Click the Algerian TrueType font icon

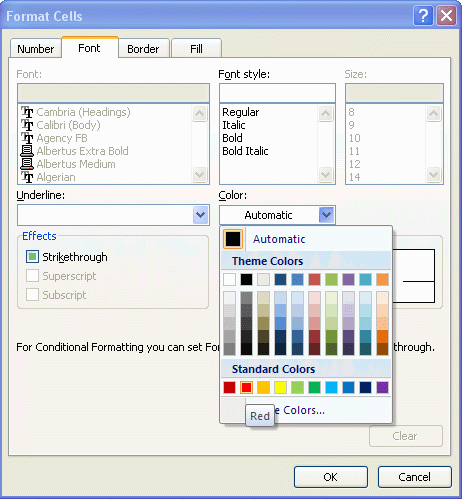(x=27, y=177)
